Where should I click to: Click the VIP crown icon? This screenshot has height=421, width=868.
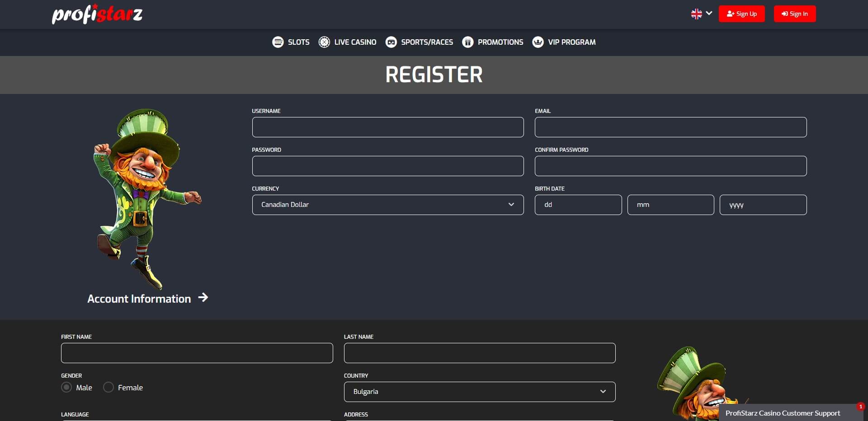pos(538,42)
